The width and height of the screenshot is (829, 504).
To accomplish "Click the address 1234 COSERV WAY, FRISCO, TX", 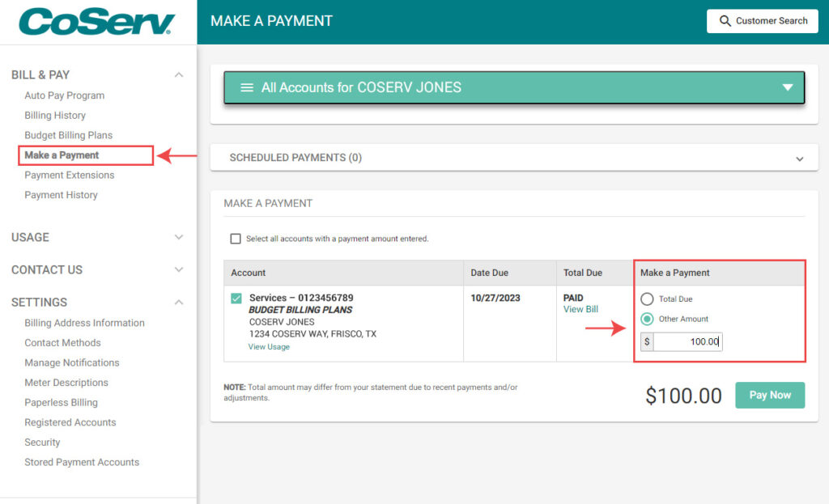I will pyautogui.click(x=312, y=334).
